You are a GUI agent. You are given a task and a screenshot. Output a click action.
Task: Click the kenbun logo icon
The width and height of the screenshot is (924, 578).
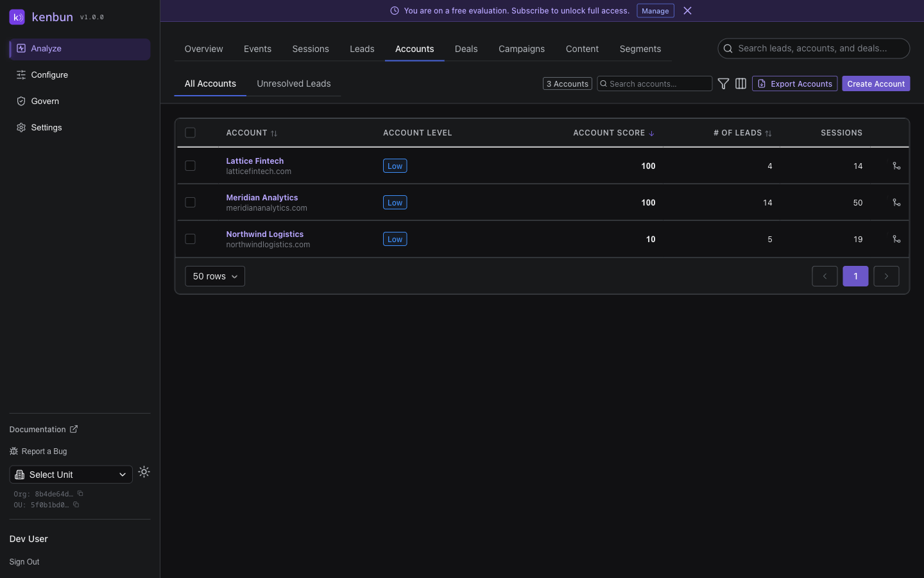click(x=17, y=17)
